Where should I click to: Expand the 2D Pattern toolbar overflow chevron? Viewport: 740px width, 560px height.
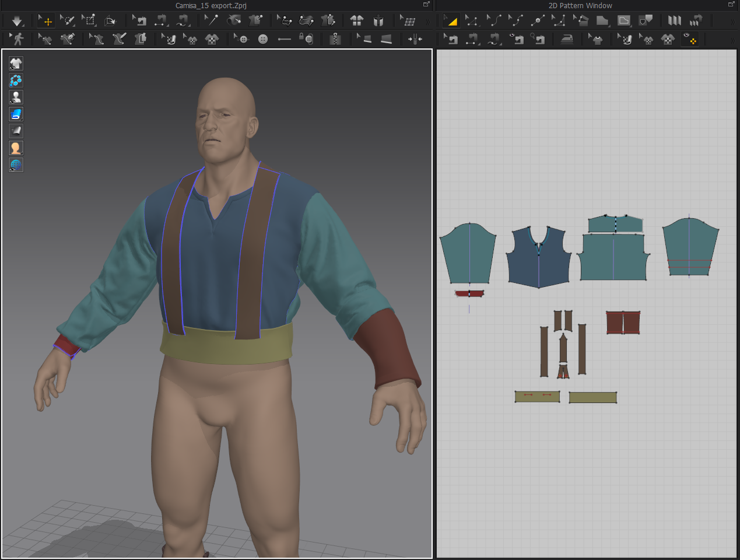tap(733, 22)
